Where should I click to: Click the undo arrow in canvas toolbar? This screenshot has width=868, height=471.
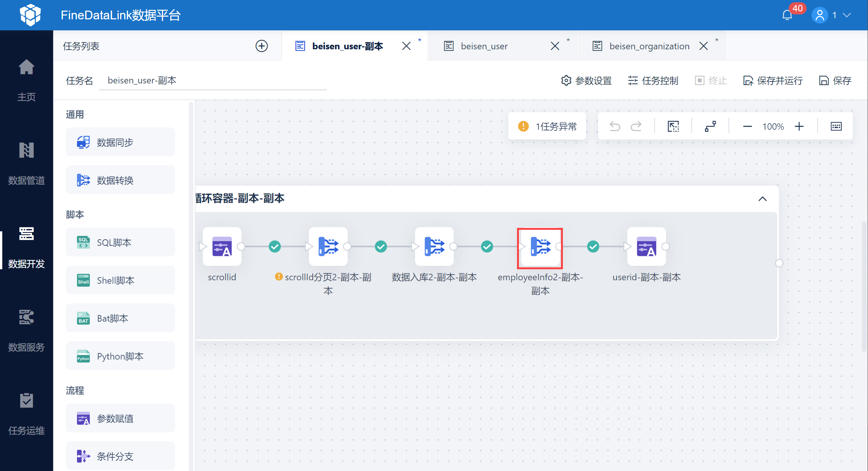(x=615, y=126)
